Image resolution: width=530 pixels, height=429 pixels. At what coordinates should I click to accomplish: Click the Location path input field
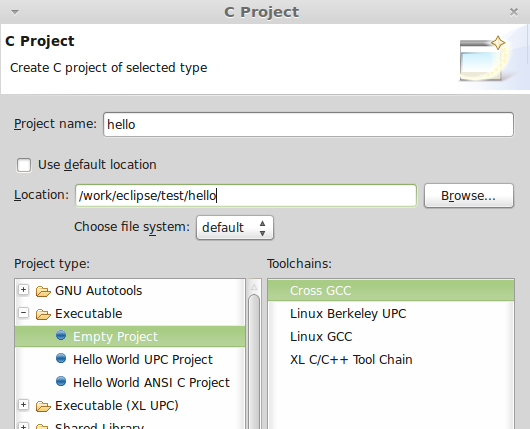[246, 195]
